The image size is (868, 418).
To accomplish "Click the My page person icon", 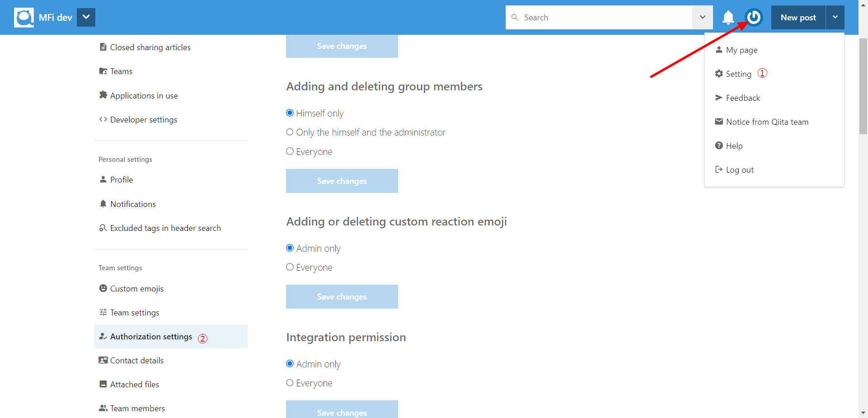I will [719, 50].
